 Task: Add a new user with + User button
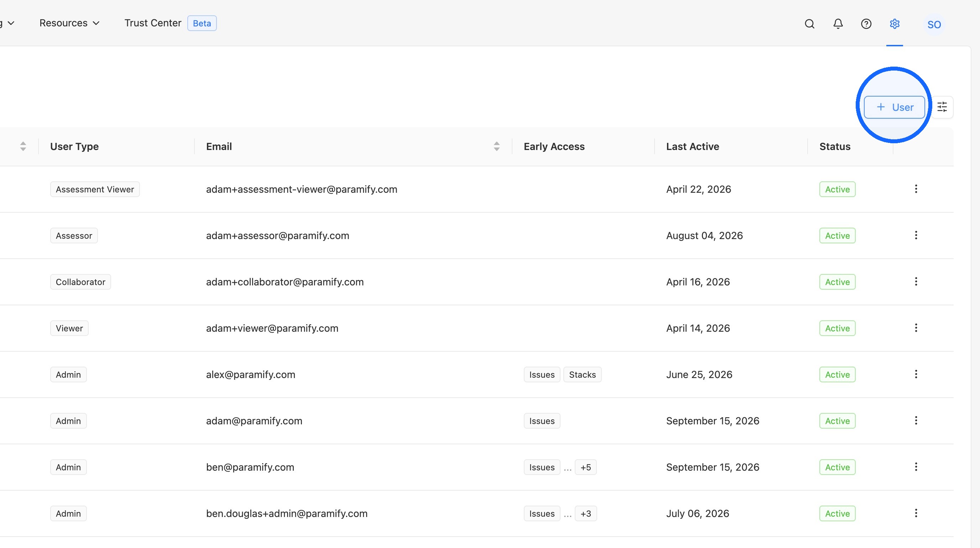point(894,107)
